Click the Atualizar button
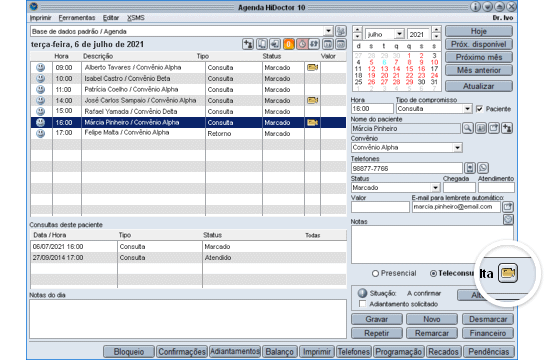544x360 pixels. click(479, 86)
